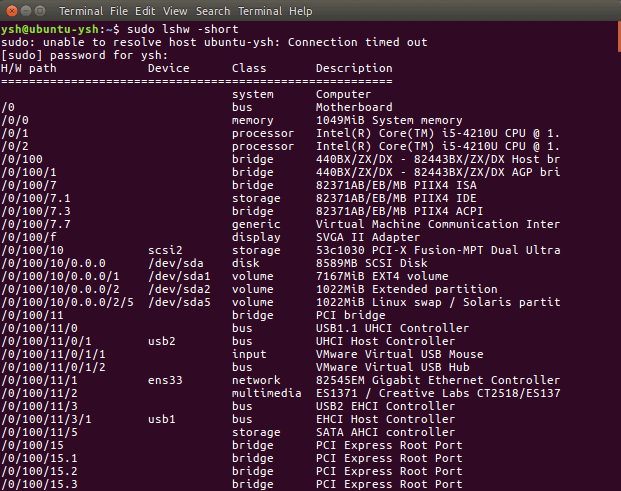Maximize the terminal window

tap(40, 11)
